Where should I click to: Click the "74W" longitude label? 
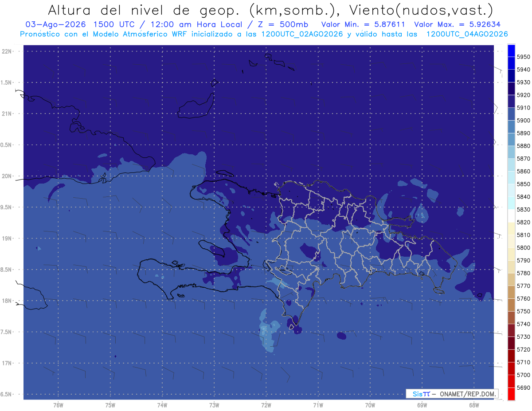162,405
